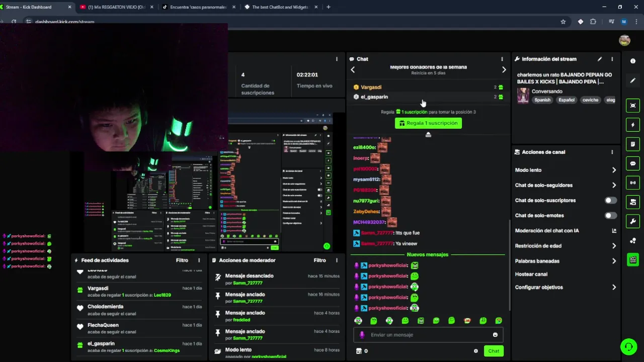Open the Leo1820 user link in the feed
This screenshot has width=644, height=362.
click(x=162, y=295)
